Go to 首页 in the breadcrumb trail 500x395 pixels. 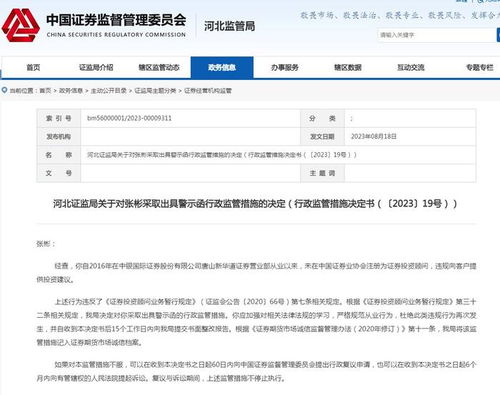45,91
